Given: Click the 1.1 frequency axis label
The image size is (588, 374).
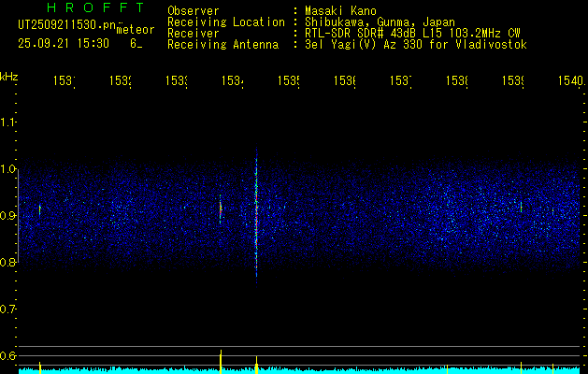Looking at the screenshot, I should coord(7,122).
